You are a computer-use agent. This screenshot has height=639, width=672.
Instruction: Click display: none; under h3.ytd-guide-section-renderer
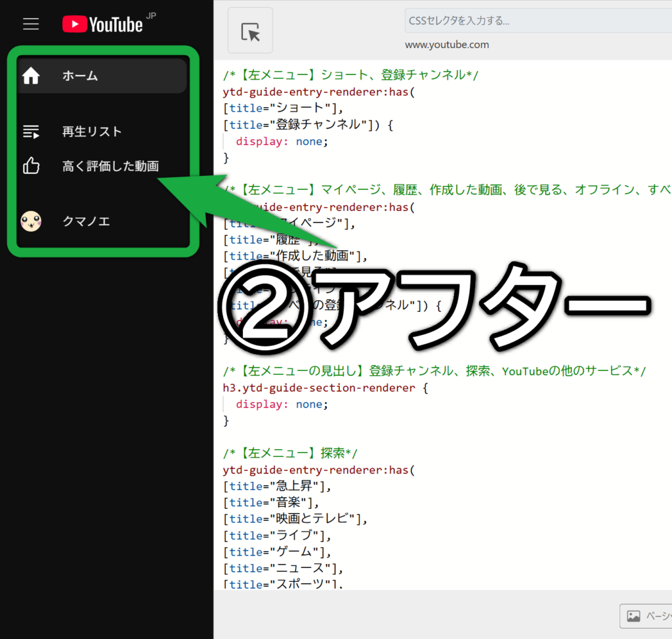point(282,405)
